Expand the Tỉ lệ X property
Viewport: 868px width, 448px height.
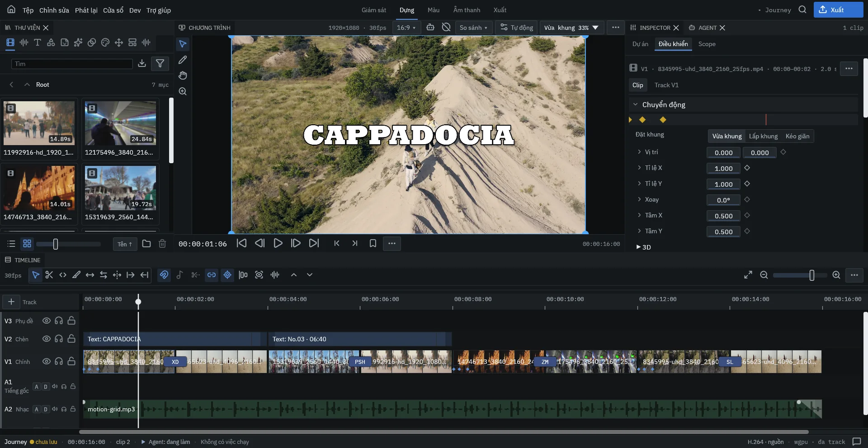tap(639, 168)
